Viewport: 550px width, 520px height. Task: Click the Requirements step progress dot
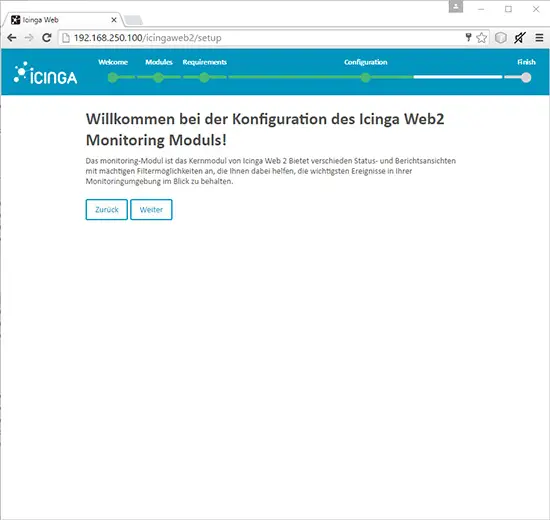(204, 78)
